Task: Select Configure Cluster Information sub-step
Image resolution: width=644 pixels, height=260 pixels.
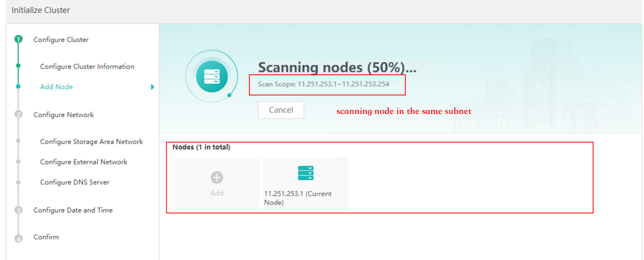Action: click(x=87, y=66)
